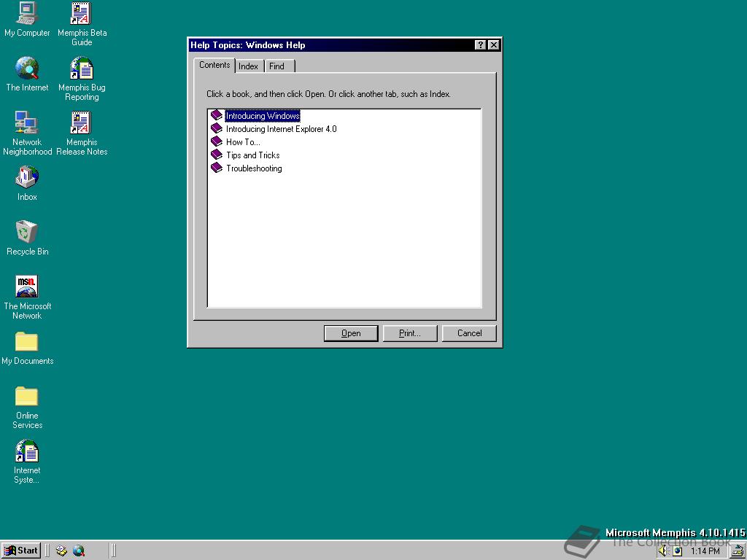The height and width of the screenshot is (560, 747).
Task: Open the Start menu
Action: point(21,551)
